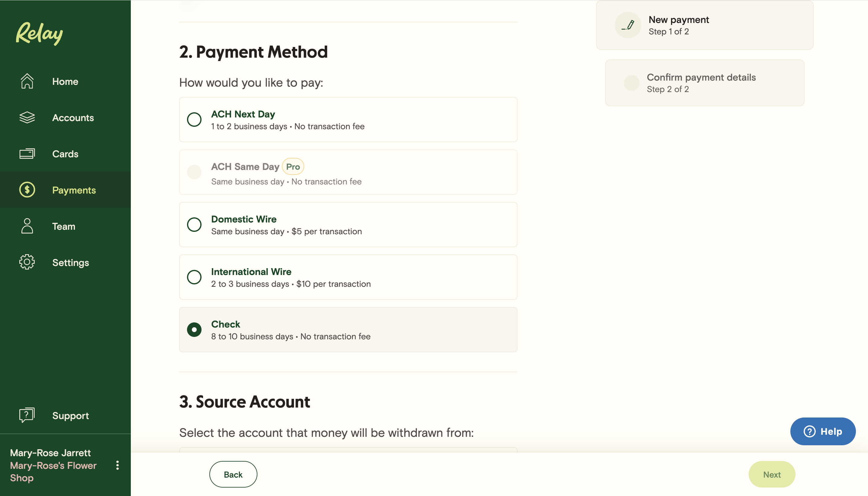Viewport: 868px width, 496px height.
Task: Switch to the New payment step card
Action: tap(704, 25)
